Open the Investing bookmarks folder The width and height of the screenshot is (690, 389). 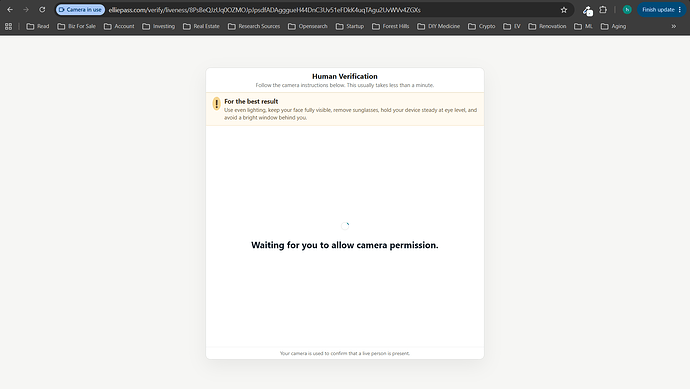coord(158,26)
